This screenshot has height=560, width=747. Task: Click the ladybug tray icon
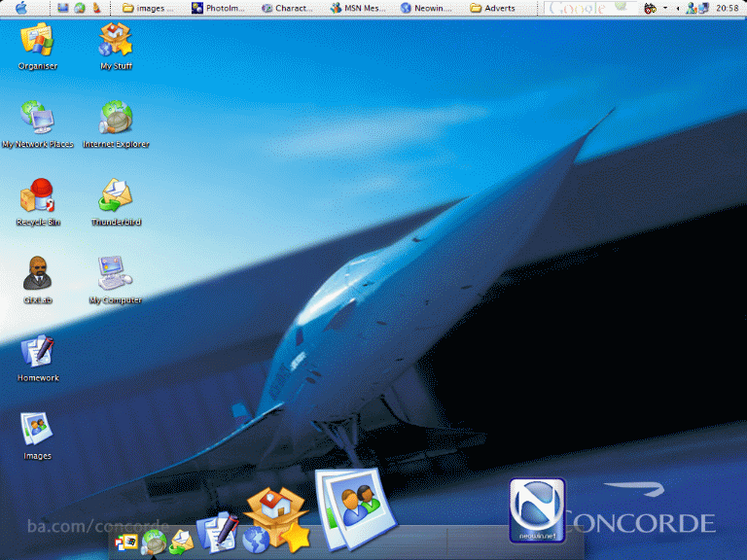650,8
